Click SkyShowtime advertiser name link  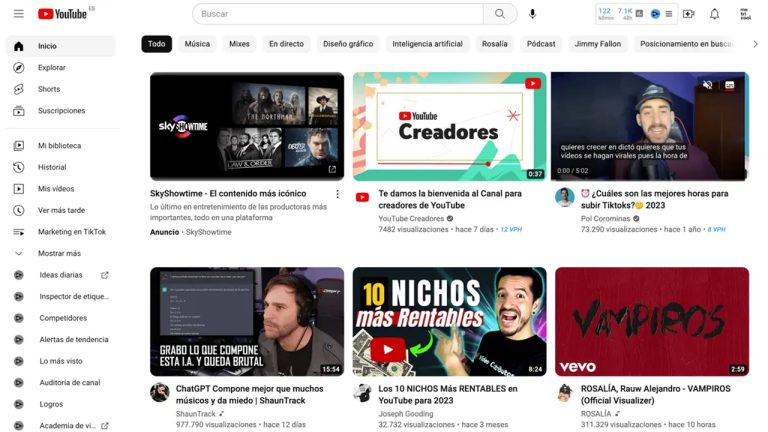pyautogui.click(x=208, y=232)
